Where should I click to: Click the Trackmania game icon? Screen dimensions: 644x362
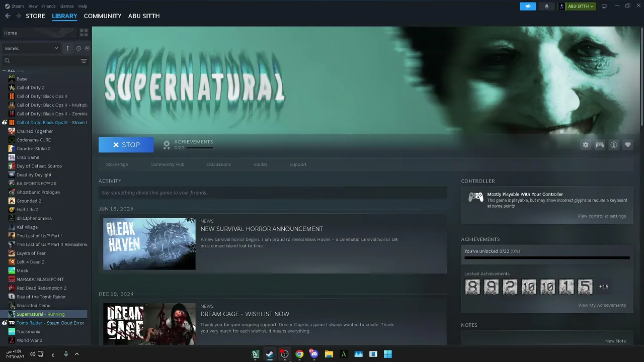(12, 332)
